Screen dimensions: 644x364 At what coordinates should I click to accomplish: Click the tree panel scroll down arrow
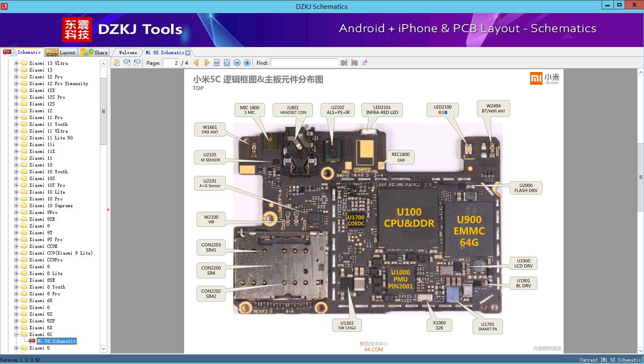[x=103, y=349]
